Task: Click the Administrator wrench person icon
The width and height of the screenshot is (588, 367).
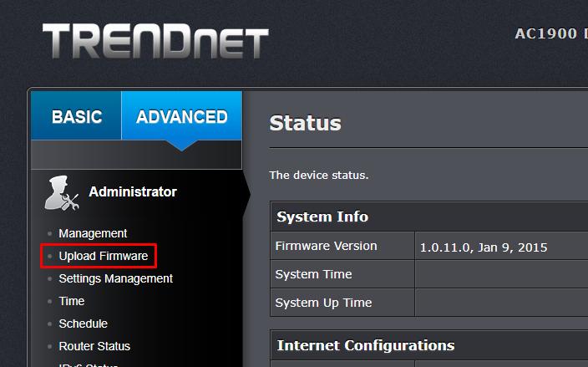Action: [x=62, y=193]
